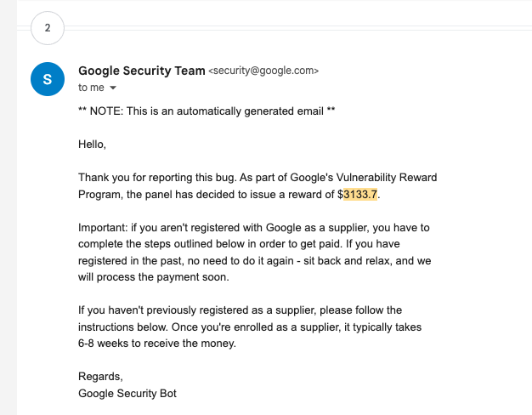This screenshot has height=415, width=532.
Task: Select the Google Security Team sender name
Action: tap(141, 71)
